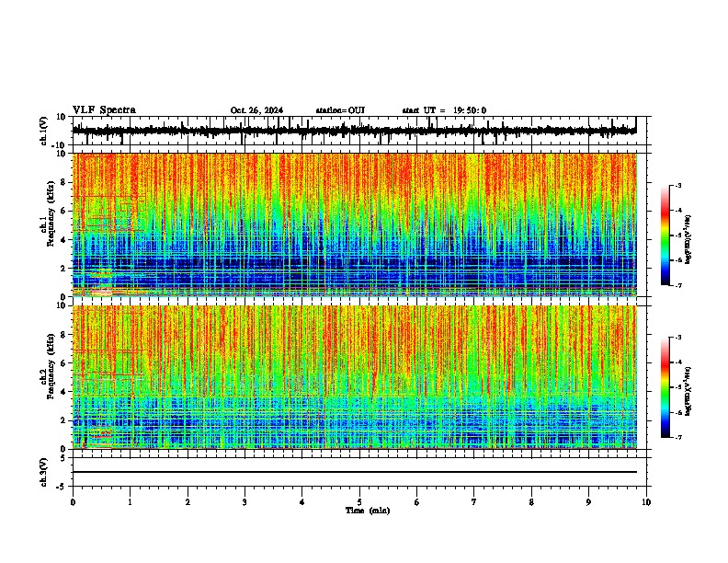The height and width of the screenshot is (563, 728).
Task: Click the ch.1 colorbar log(PSD) label
Action: (x=688, y=240)
